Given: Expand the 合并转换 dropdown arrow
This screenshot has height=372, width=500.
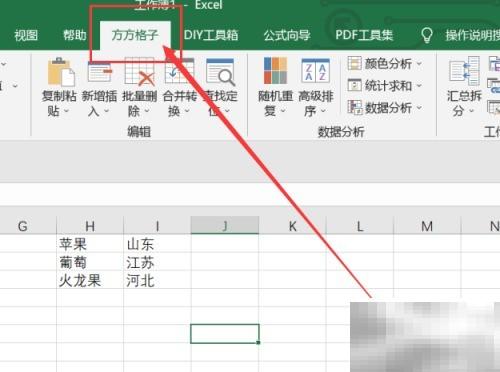Looking at the screenshot, I should [187, 111].
